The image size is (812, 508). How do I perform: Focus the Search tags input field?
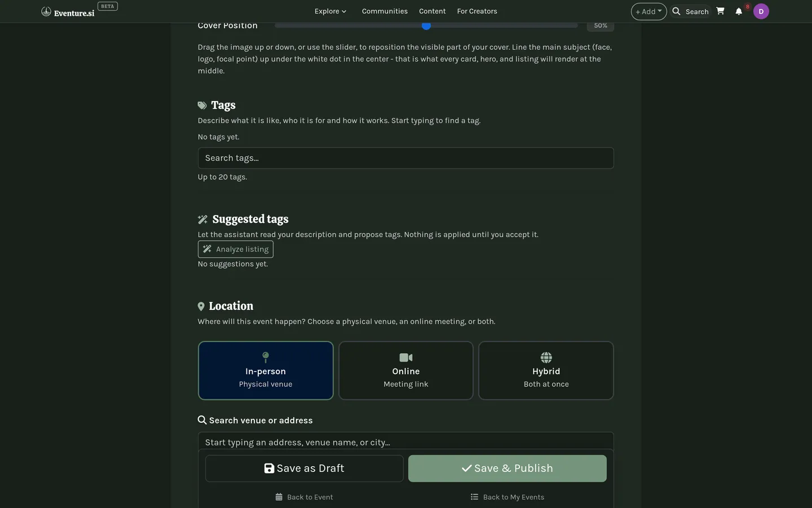[x=405, y=158]
